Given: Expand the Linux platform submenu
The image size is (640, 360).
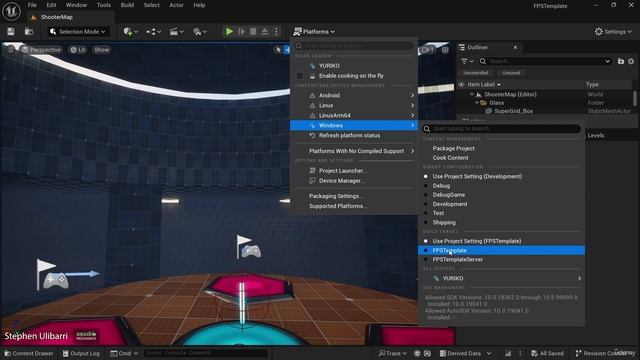Looking at the screenshot, I should tap(354, 105).
